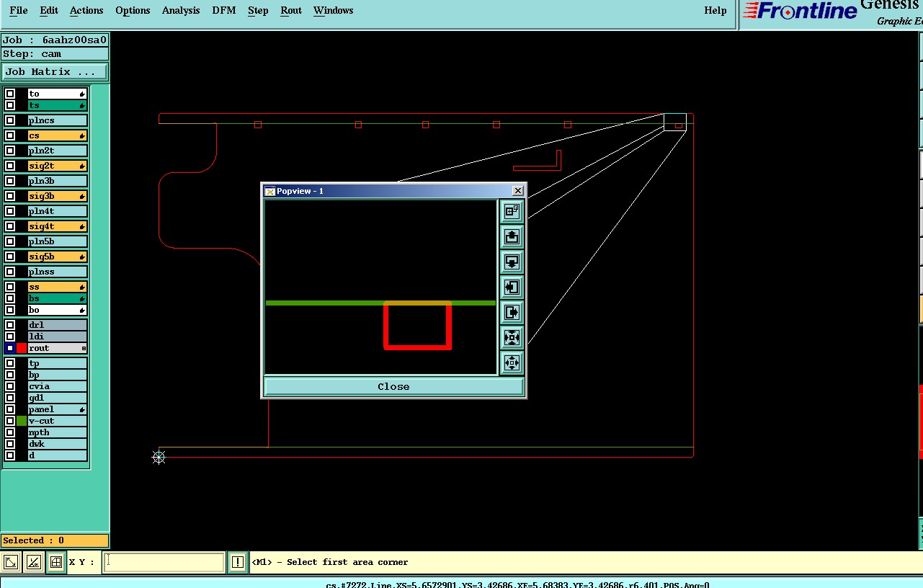Open the Options menu
The width and height of the screenshot is (923, 588).
click(133, 10)
